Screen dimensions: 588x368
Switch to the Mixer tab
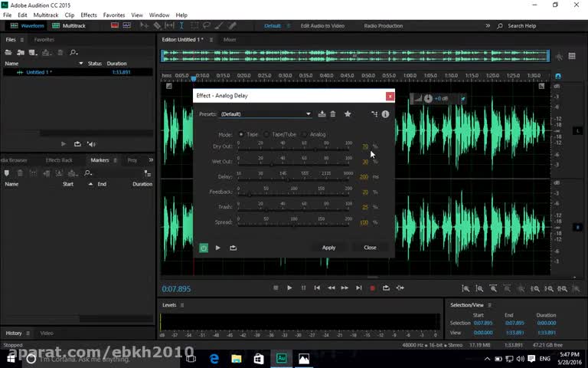230,39
